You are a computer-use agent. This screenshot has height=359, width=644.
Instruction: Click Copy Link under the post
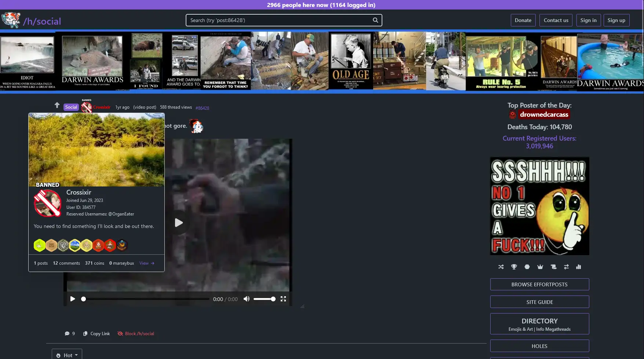(97, 334)
